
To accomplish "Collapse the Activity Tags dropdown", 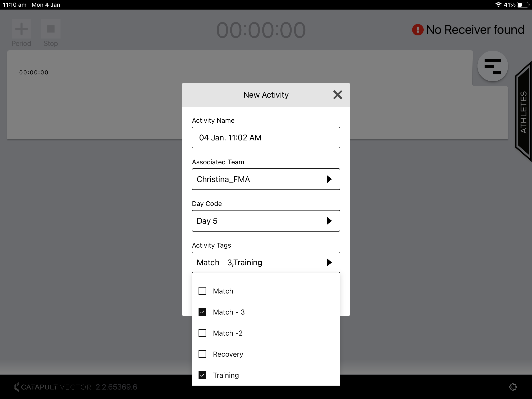I will (266, 262).
